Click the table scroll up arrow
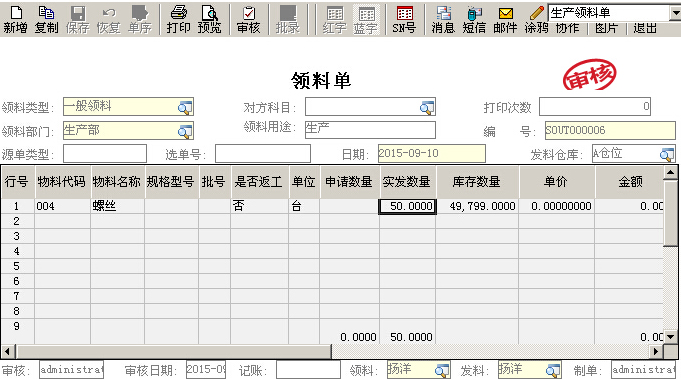The height and width of the screenshot is (380, 681). tap(671, 173)
